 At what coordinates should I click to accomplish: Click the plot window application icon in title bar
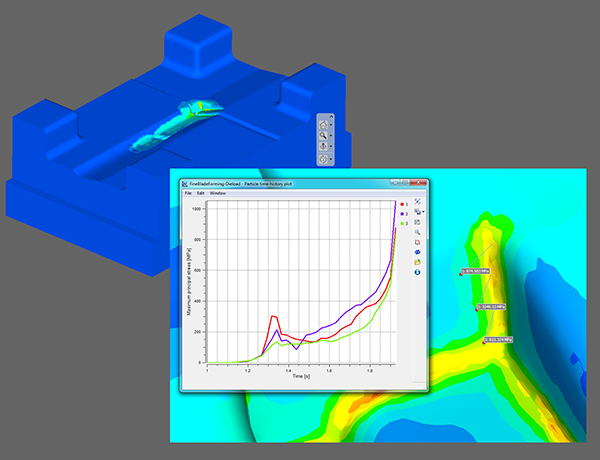pos(185,184)
